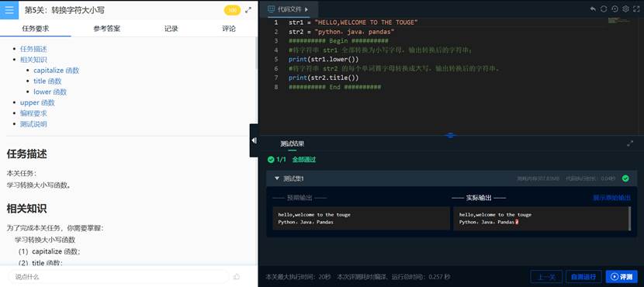Click the undo arrow icon in code toolbar
This screenshot has height=287, width=644.
pos(593,9)
